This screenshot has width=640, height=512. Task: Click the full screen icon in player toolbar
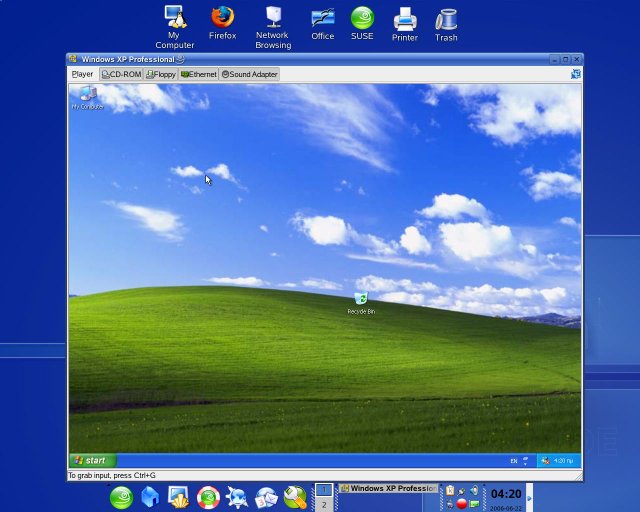click(575, 74)
